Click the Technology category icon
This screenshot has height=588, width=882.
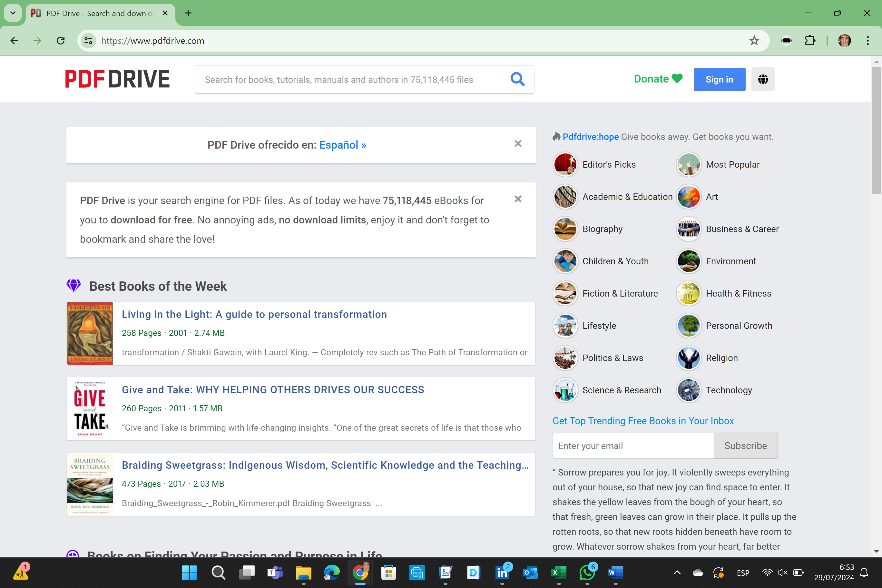click(x=688, y=390)
